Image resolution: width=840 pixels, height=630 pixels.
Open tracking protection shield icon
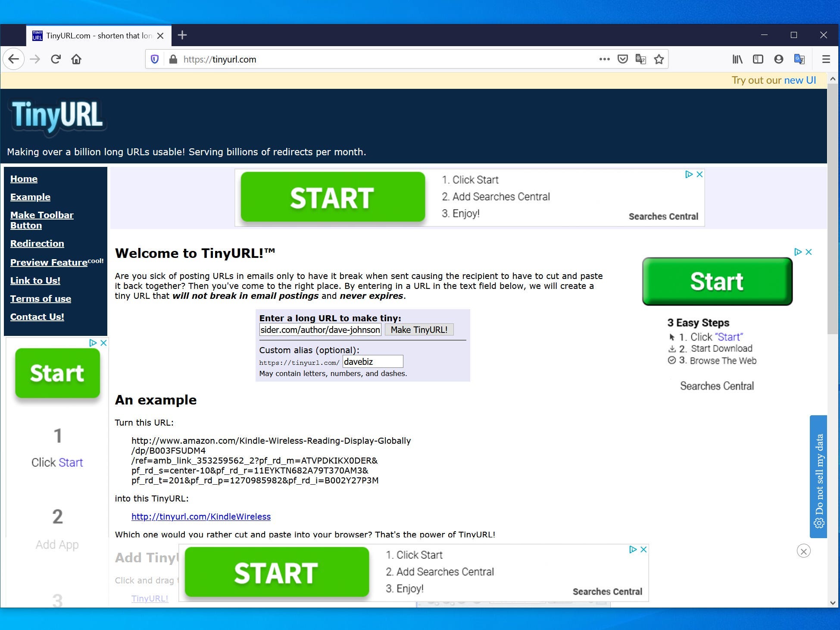pos(155,59)
